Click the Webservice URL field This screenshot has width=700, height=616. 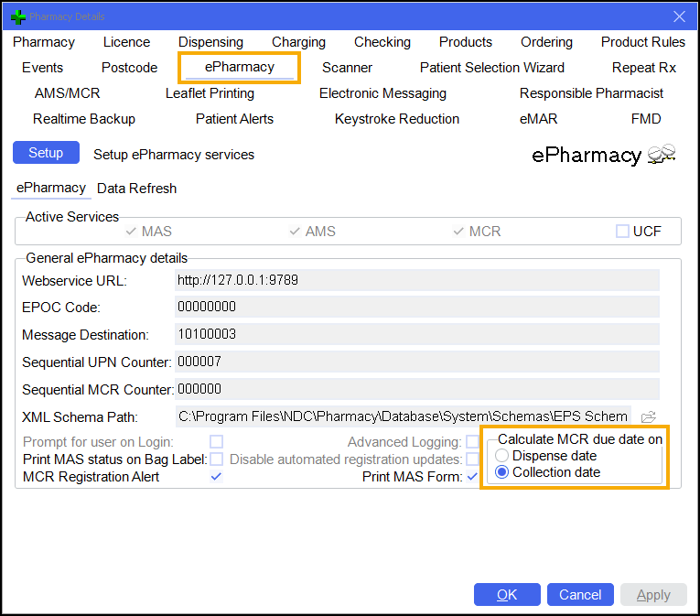416,280
